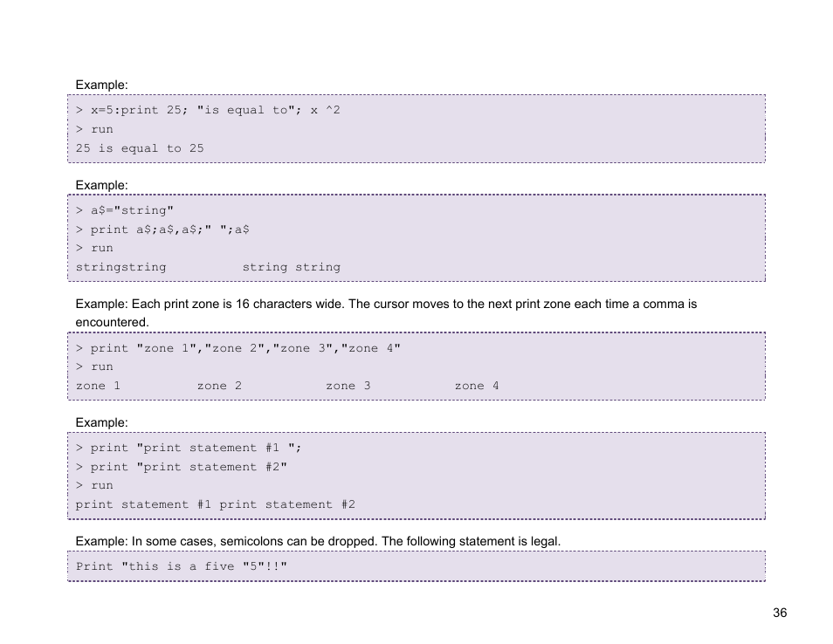
Task: Click the output text 'zone 4'
Action: (477, 387)
